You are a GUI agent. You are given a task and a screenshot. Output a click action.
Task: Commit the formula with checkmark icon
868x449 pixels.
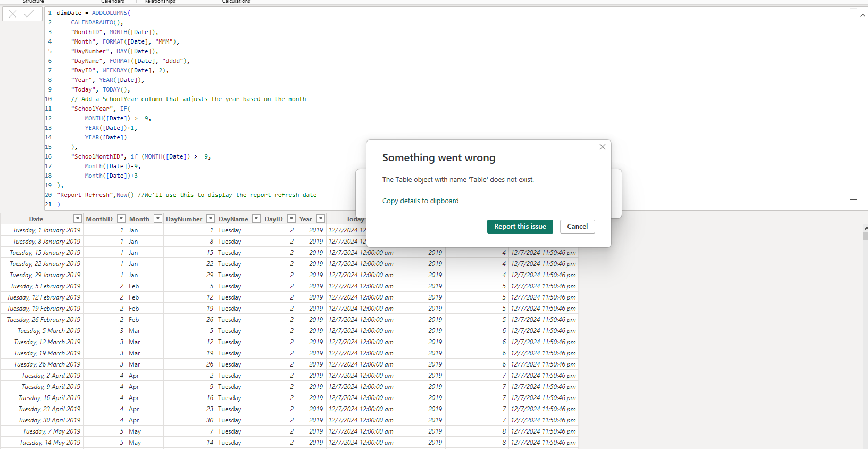pos(29,14)
